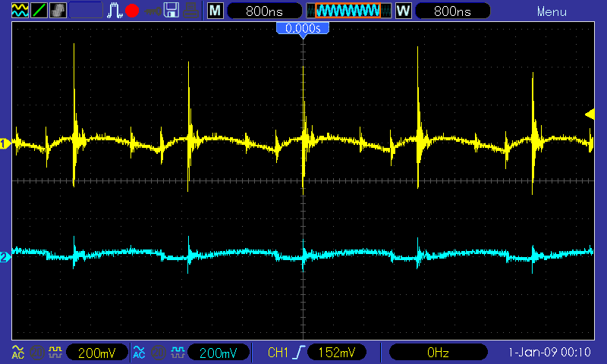Click the CH1 trigger source label

[x=278, y=353]
